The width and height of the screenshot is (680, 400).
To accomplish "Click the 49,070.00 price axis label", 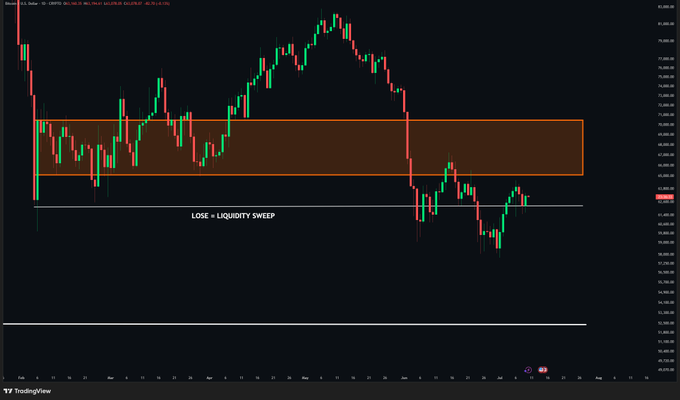I will [x=666, y=370].
